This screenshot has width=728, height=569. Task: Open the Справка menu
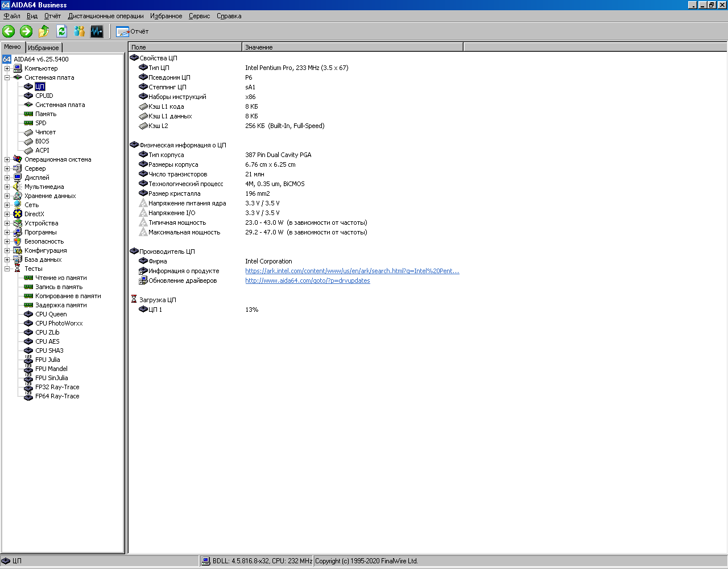229,16
